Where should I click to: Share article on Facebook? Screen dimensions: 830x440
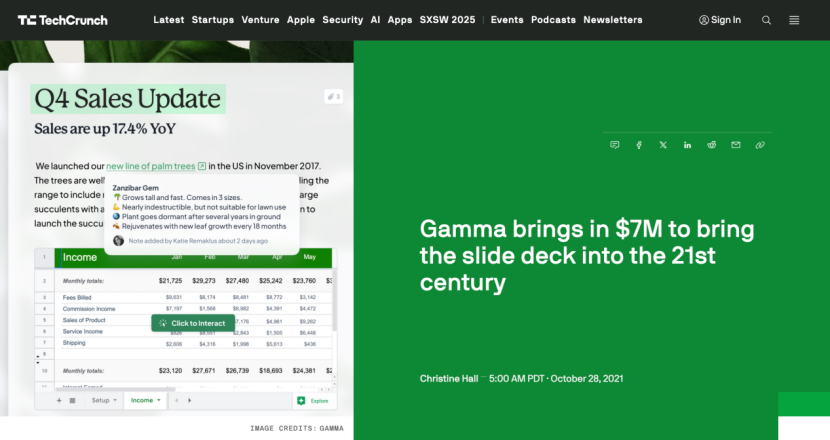click(639, 145)
